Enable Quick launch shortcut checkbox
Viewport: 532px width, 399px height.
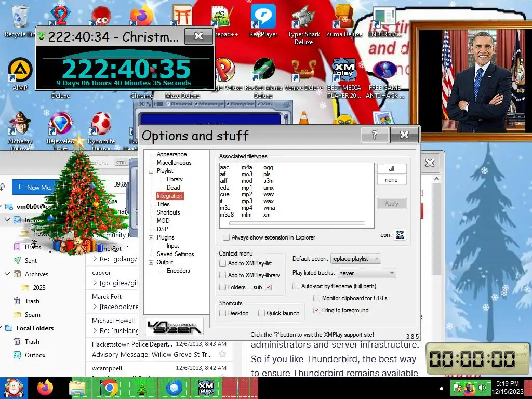pos(261,313)
